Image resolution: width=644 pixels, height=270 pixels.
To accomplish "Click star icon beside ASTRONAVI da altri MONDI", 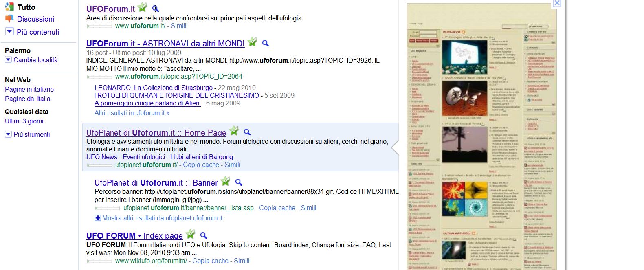I will [x=253, y=42].
